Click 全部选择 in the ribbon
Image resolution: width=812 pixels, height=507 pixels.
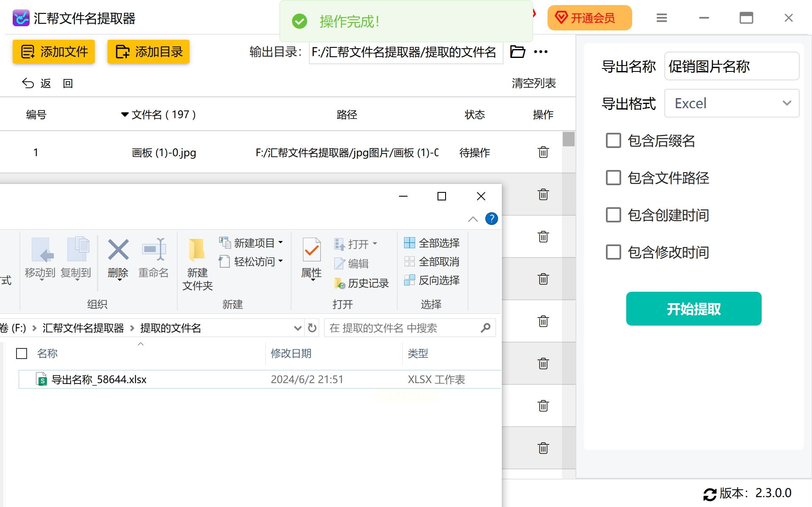pos(432,243)
